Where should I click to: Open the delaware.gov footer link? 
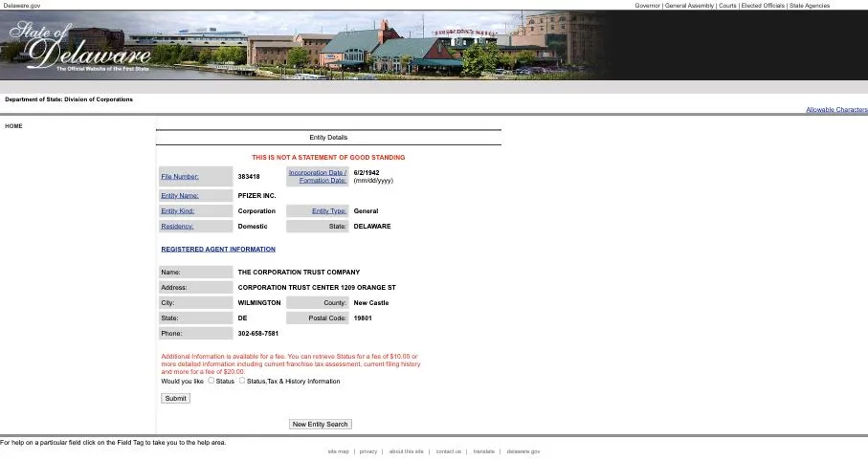click(523, 451)
